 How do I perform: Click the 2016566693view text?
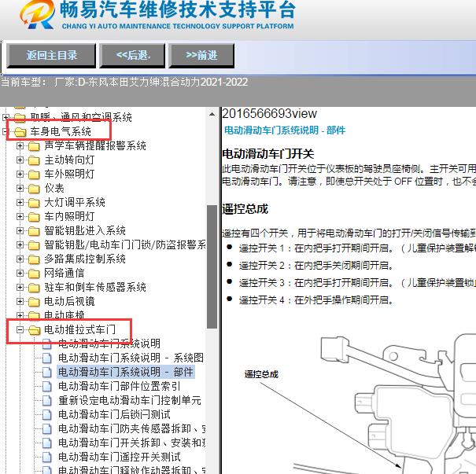[270, 114]
